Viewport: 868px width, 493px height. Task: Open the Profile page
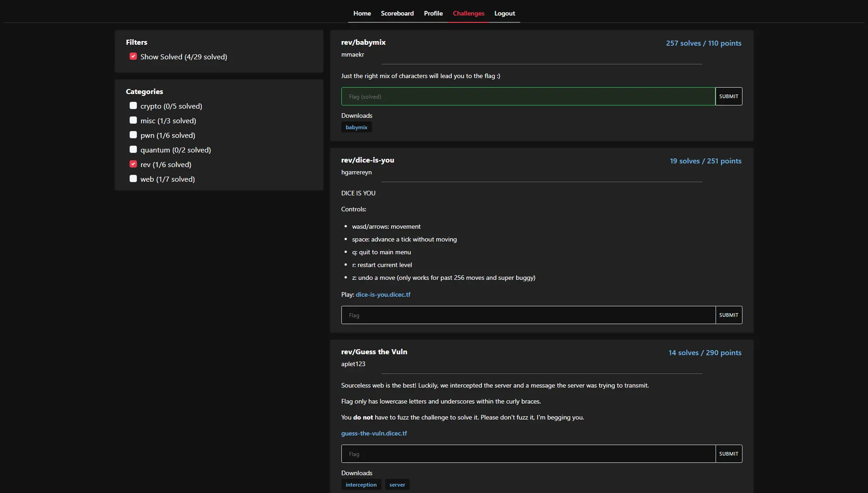click(433, 14)
